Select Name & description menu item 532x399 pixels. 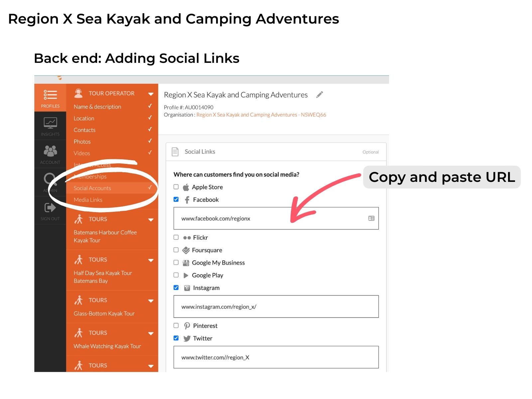tap(97, 107)
